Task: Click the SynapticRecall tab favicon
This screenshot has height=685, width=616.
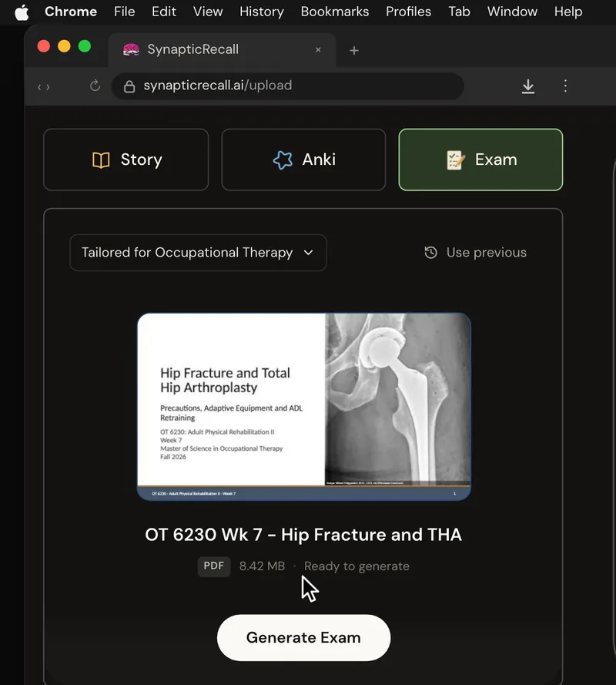Action: point(131,50)
